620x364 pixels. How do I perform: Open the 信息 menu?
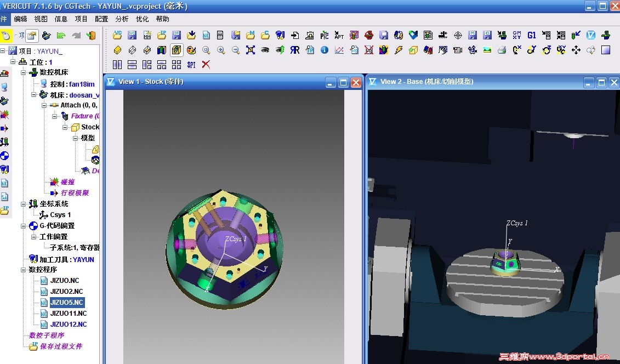(61, 19)
